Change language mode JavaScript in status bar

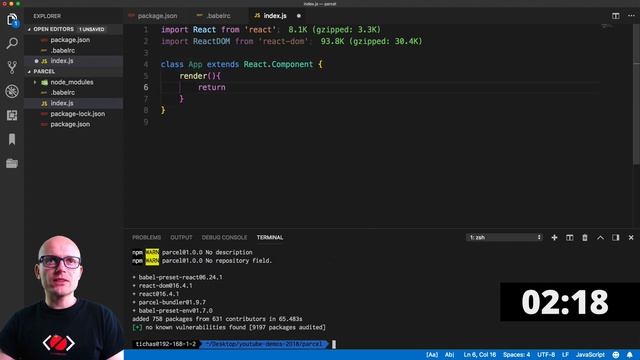click(x=590, y=355)
